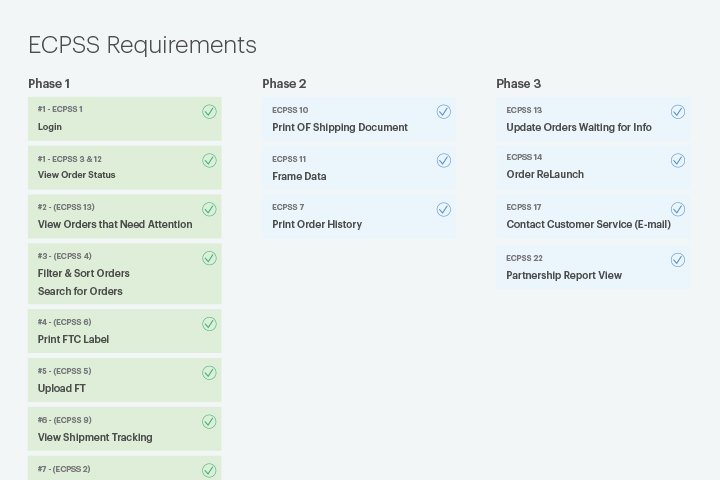Click the checkmark on Print OF Shipping Document
720x480 pixels.
tap(443, 112)
